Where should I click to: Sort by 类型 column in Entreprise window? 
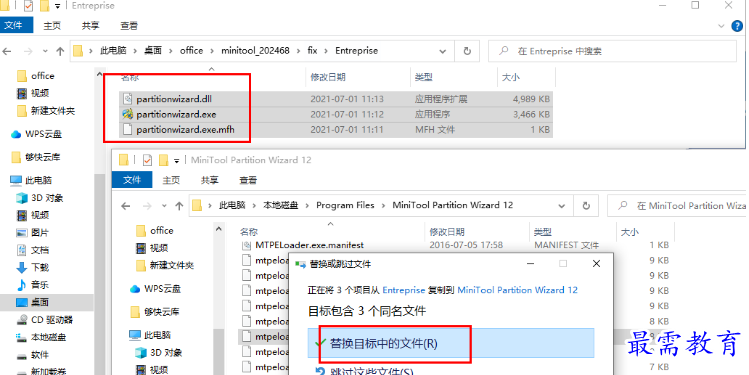(x=424, y=77)
